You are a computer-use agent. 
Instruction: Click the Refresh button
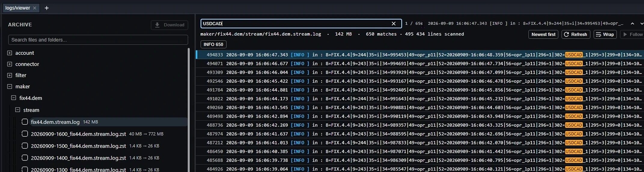[x=576, y=34]
